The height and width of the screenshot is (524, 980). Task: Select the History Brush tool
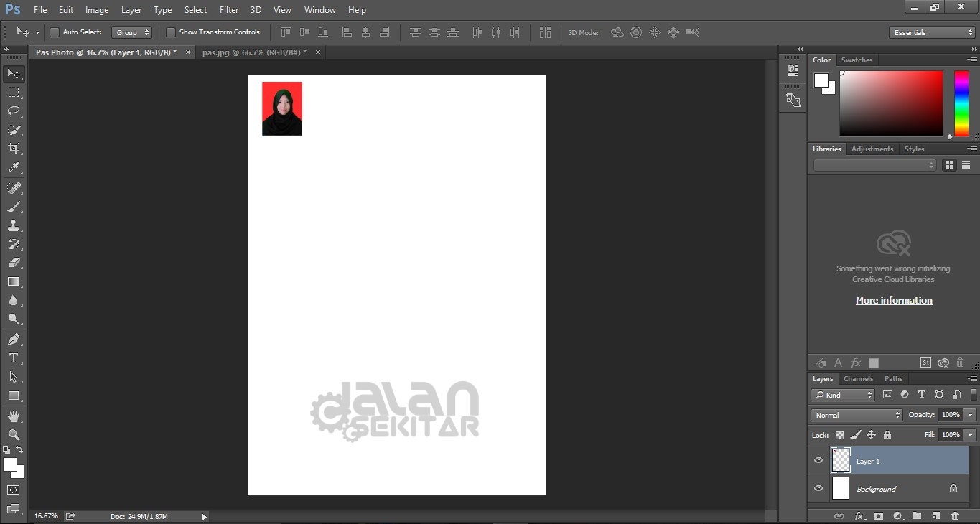click(x=13, y=244)
